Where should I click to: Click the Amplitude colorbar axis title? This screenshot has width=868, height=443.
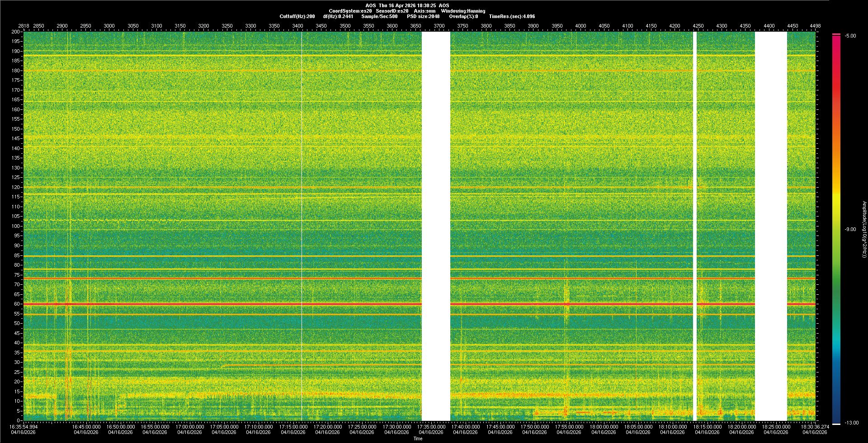(x=864, y=230)
